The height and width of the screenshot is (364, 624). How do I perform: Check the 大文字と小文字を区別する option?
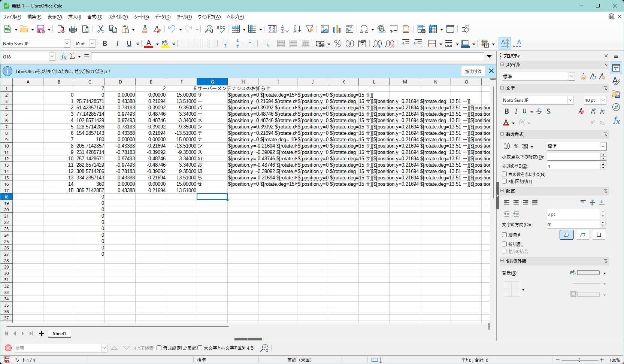tap(200, 348)
